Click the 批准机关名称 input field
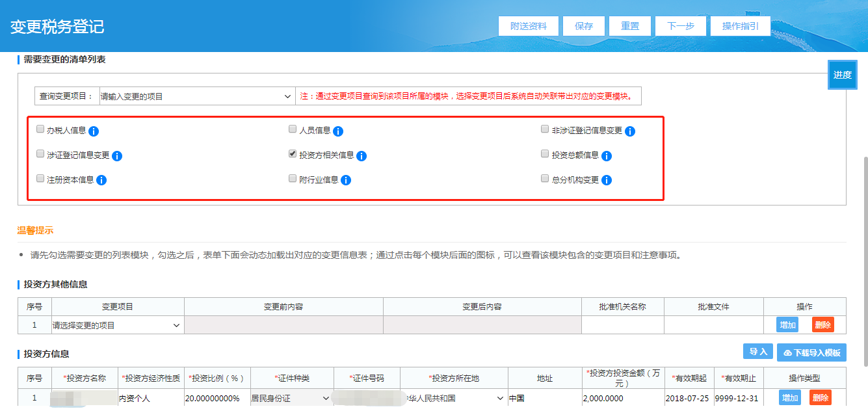 pyautogui.click(x=622, y=325)
